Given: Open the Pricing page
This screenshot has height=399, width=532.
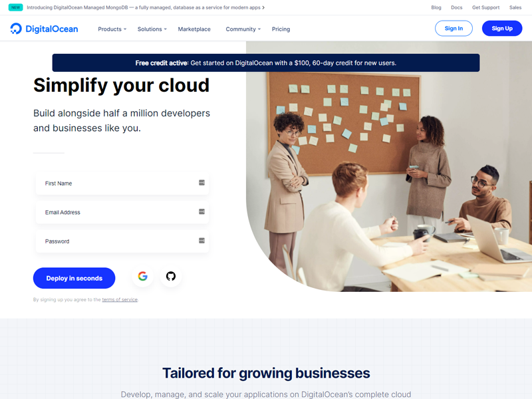Looking at the screenshot, I should coord(281,29).
